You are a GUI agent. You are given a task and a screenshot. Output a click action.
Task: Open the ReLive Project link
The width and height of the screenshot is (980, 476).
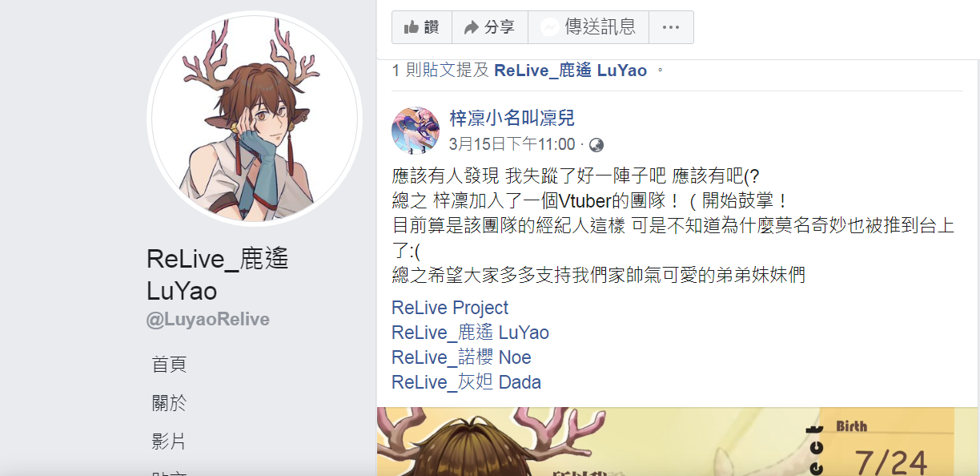(x=450, y=308)
